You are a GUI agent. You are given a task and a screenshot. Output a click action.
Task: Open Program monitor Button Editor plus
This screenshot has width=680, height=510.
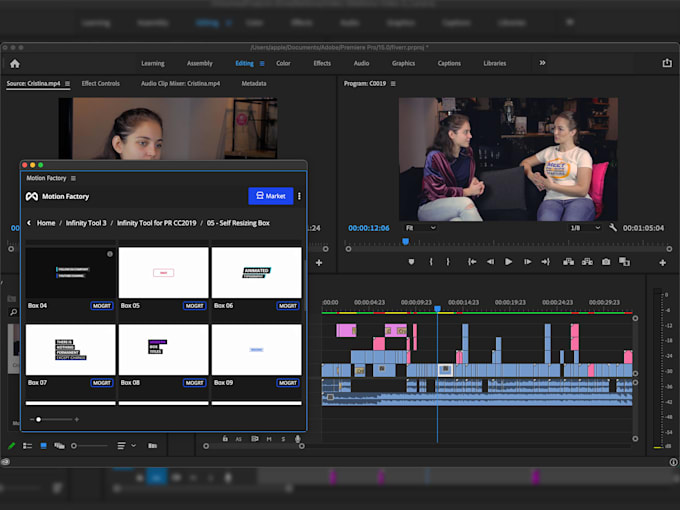coord(662,262)
